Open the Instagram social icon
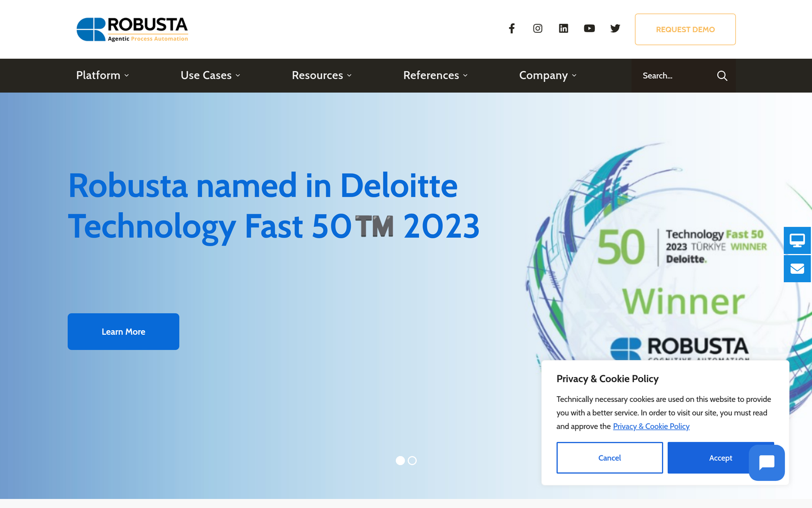Screen dimensions: 812x508 (537, 28)
